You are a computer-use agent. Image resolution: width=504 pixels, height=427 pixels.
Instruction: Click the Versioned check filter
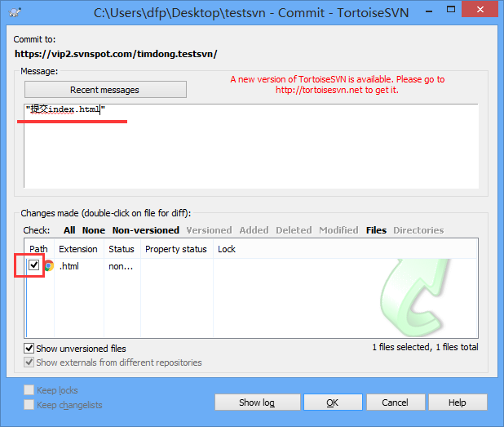[x=209, y=230]
